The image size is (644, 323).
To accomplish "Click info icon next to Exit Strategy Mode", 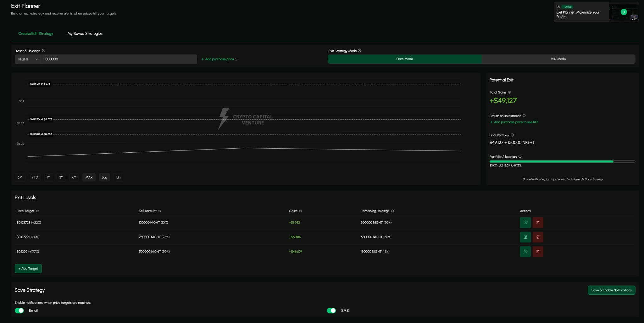I will (360, 50).
